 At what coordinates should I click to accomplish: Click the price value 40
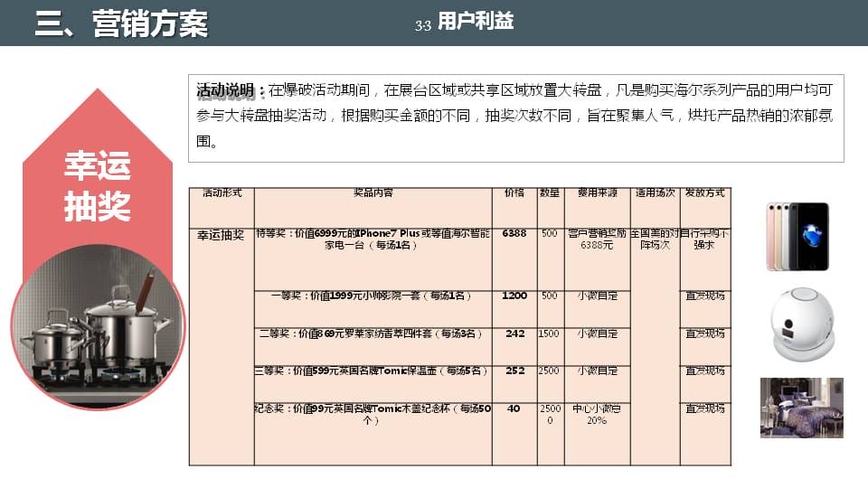coord(514,408)
